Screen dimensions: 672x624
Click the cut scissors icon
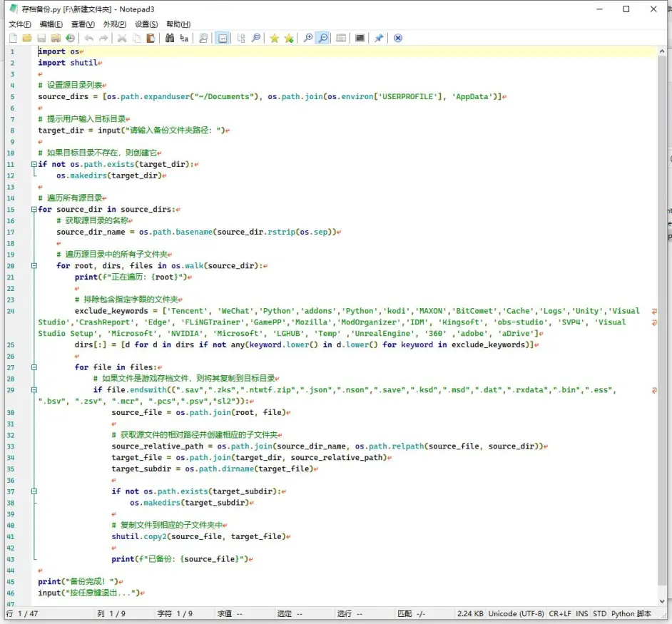pos(122,38)
